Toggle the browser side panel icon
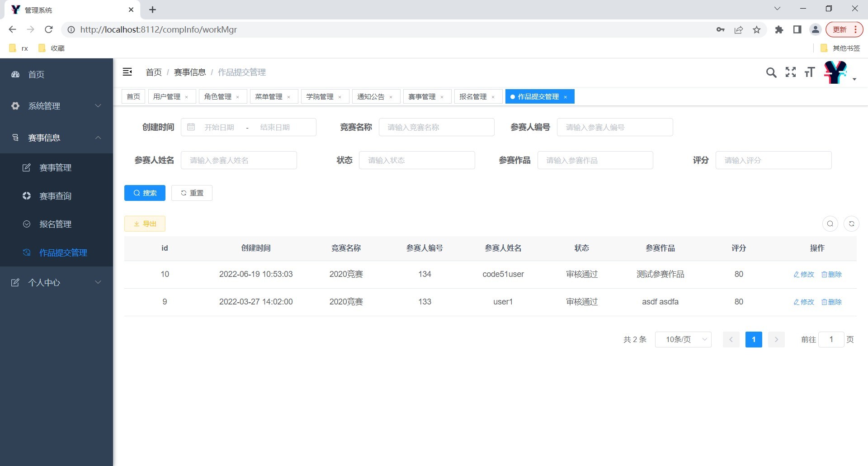Viewport: 868px width, 466px height. coord(797,30)
